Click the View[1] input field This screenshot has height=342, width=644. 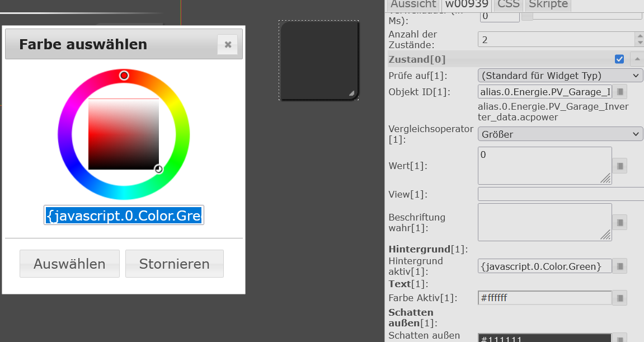pos(560,194)
